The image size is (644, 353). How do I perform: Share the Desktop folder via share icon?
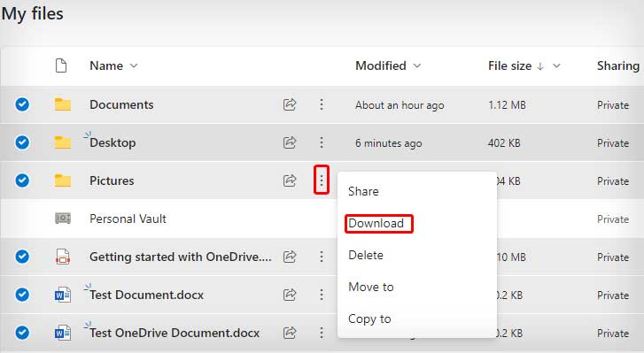tap(290, 142)
